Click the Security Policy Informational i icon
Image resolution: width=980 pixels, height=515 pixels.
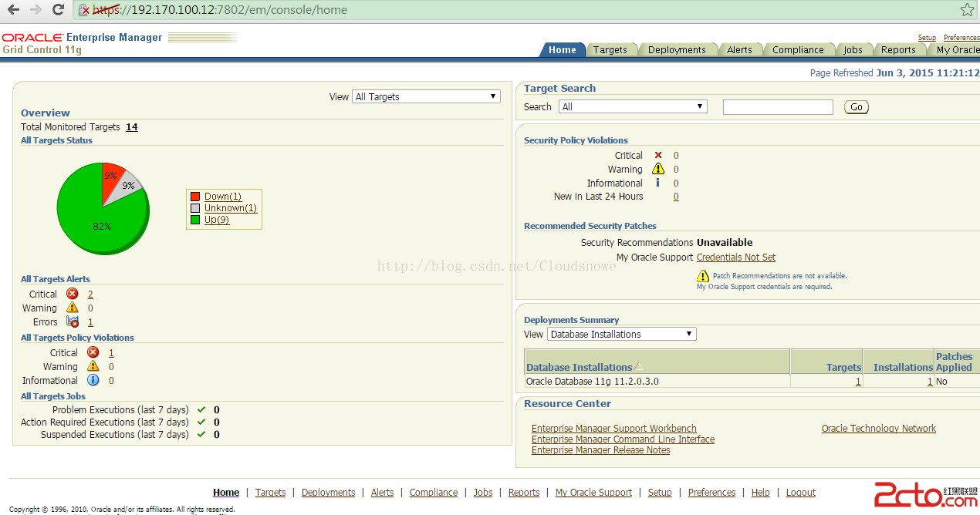click(657, 183)
